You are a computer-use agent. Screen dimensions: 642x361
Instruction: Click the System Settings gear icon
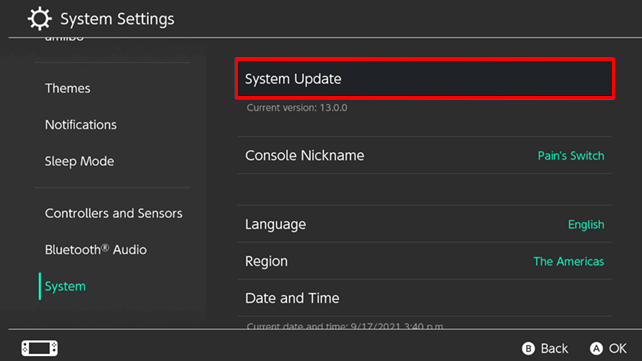40,18
